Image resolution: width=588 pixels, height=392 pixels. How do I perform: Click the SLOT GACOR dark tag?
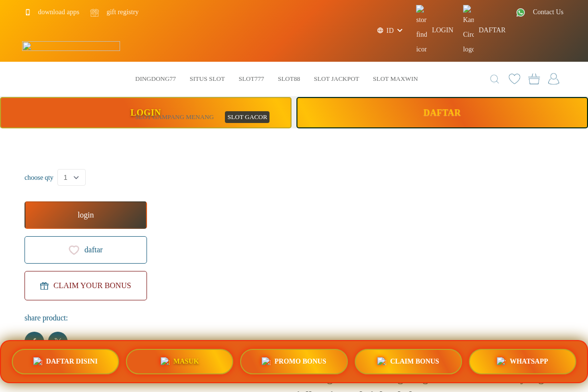pyautogui.click(x=247, y=117)
